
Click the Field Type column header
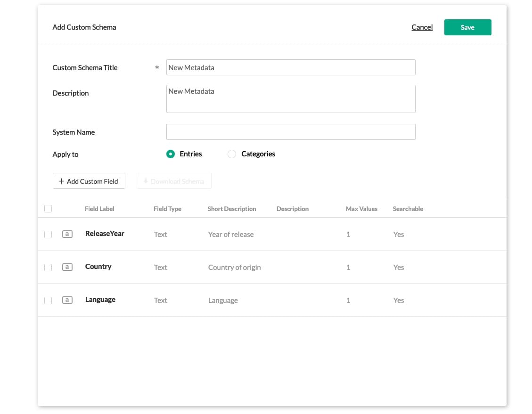167,209
